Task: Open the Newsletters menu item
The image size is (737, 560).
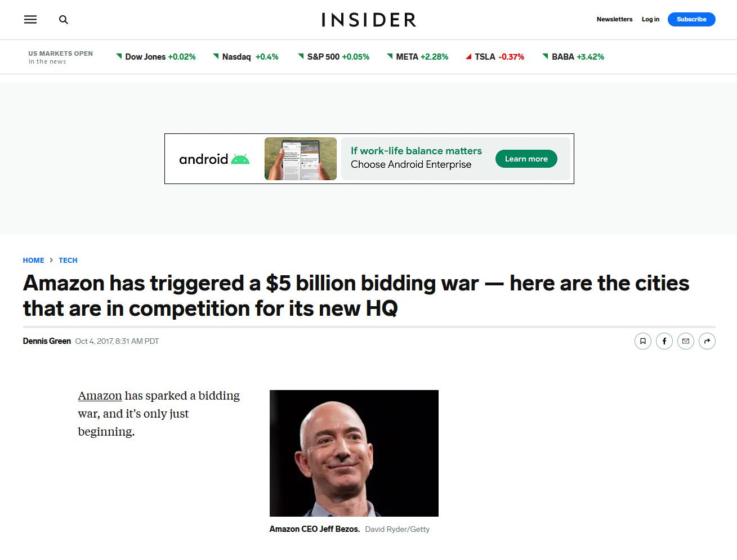Action: pos(614,19)
